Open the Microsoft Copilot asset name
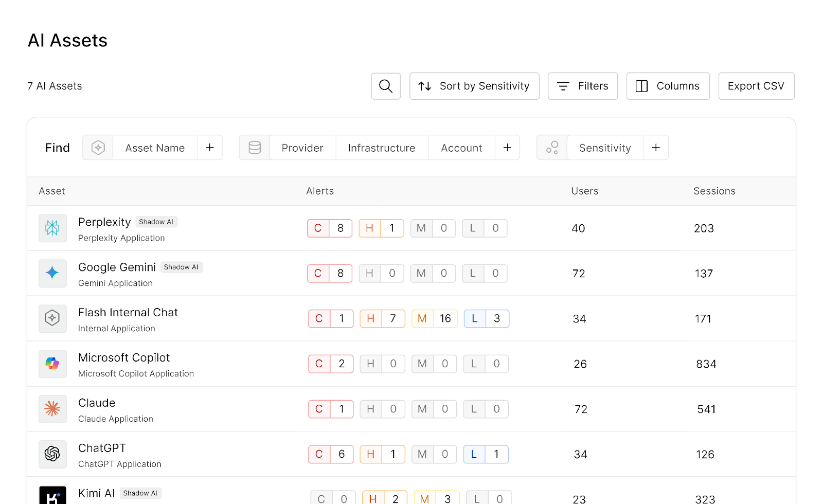 pyautogui.click(x=124, y=357)
